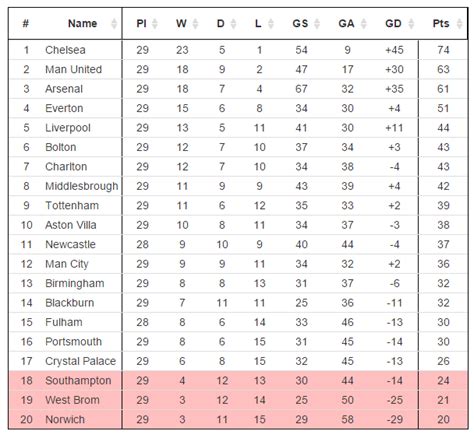Click the sort arrows beside GA column
Screen dimensions: 474x438
tap(364, 24)
